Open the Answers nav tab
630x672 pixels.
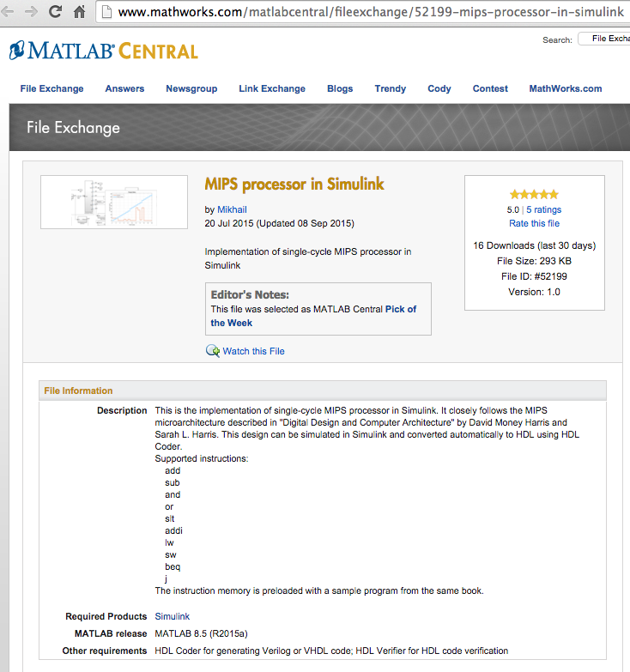coord(124,88)
